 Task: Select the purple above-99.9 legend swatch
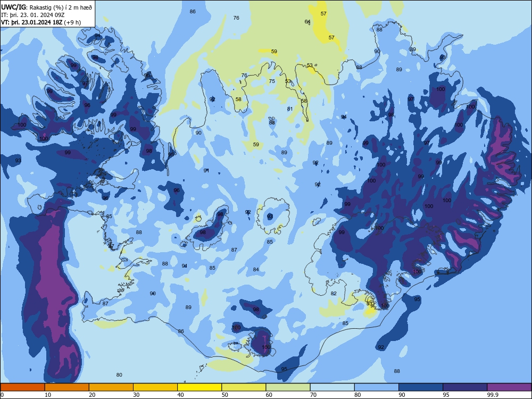(509, 387)
